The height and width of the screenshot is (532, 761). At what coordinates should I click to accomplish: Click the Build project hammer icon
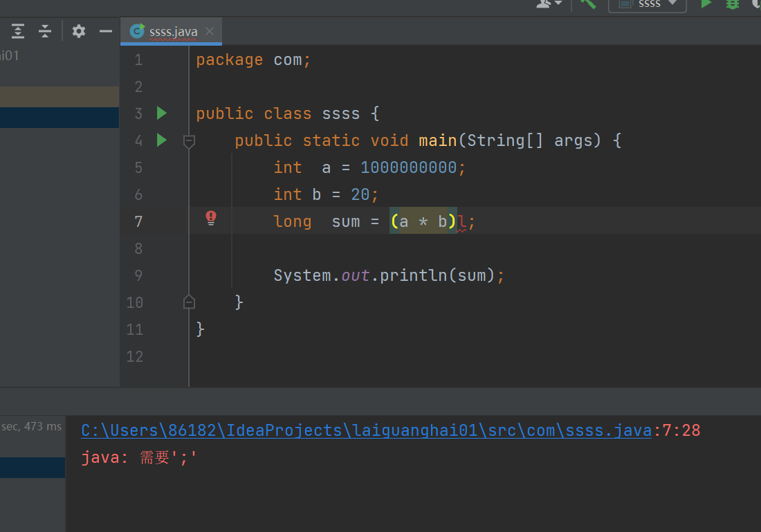coord(588,4)
